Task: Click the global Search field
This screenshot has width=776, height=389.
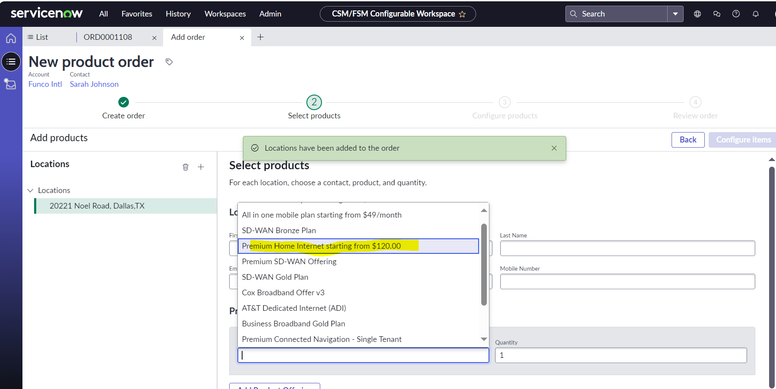Action: pyautogui.click(x=617, y=14)
